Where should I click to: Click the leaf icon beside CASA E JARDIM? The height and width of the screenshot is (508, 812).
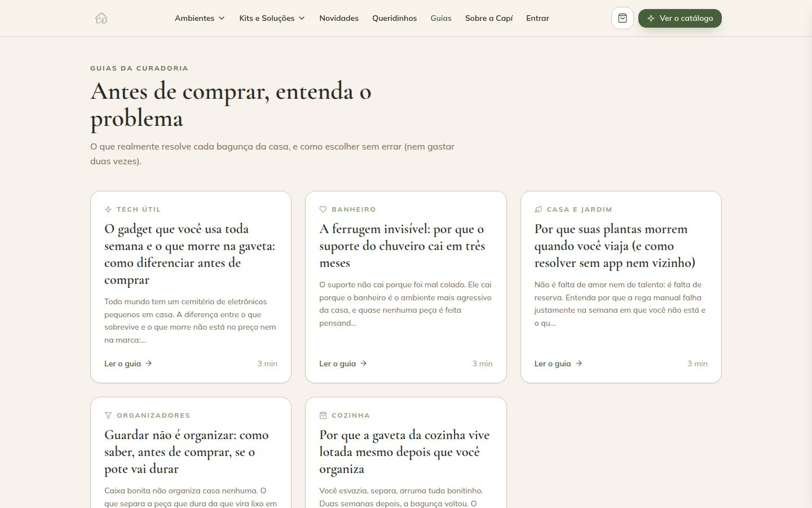[539, 209]
